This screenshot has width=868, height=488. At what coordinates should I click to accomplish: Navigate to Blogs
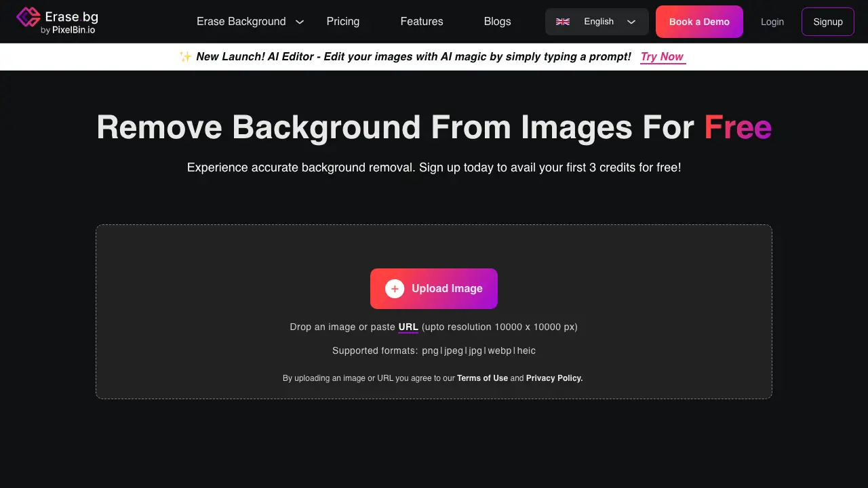coord(497,22)
